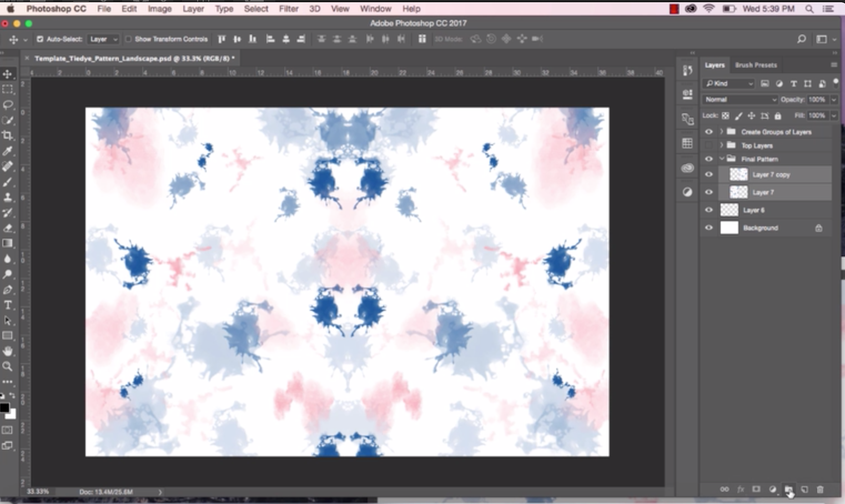Viewport: 845px width, 504px height.
Task: Select the Eyedropper tool
Action: tap(8, 151)
